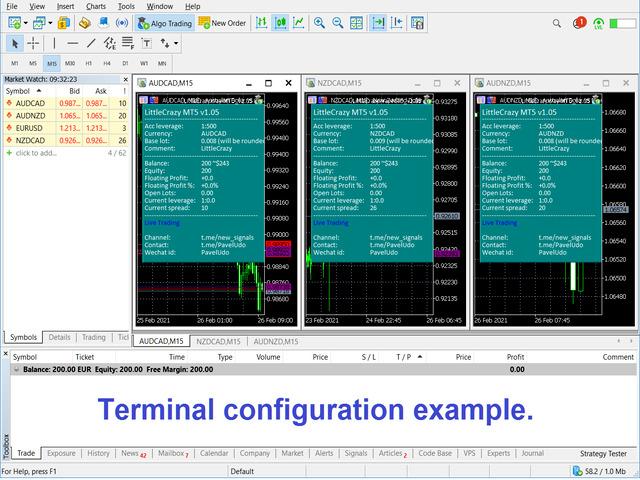This screenshot has width=640, height=480.
Task: Open the search magnifier icon
Action: (555, 22)
